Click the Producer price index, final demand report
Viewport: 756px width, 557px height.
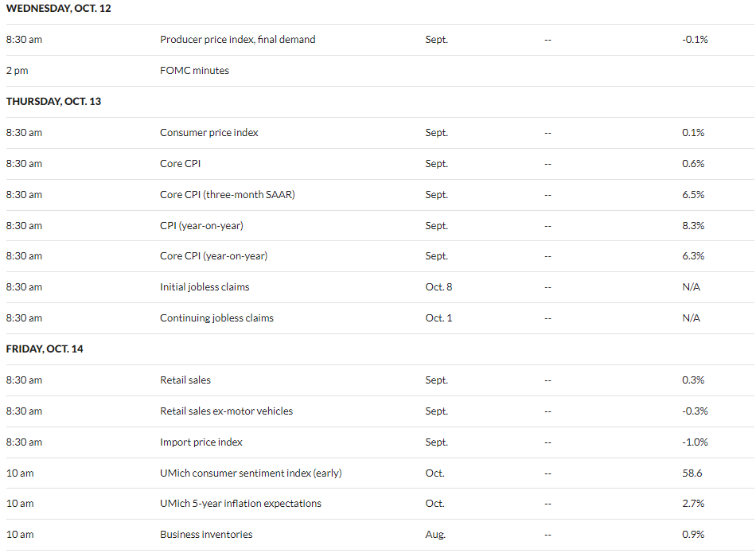238,40
